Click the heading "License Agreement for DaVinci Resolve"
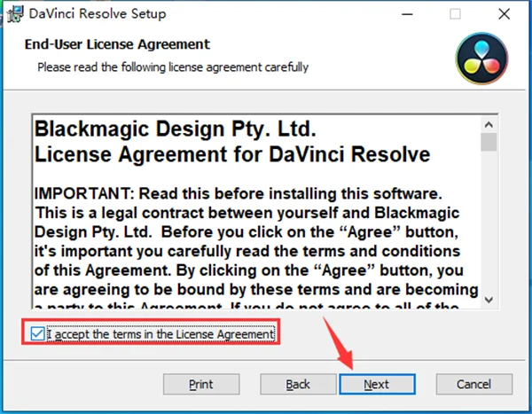 click(232, 154)
